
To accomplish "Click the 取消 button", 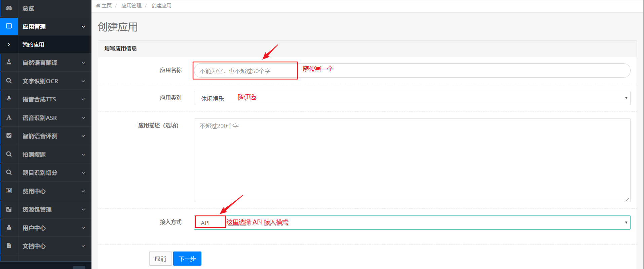I will [160, 259].
